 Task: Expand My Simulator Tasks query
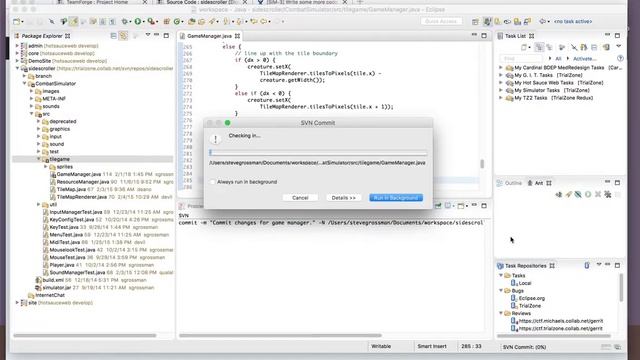pyautogui.click(x=501, y=90)
